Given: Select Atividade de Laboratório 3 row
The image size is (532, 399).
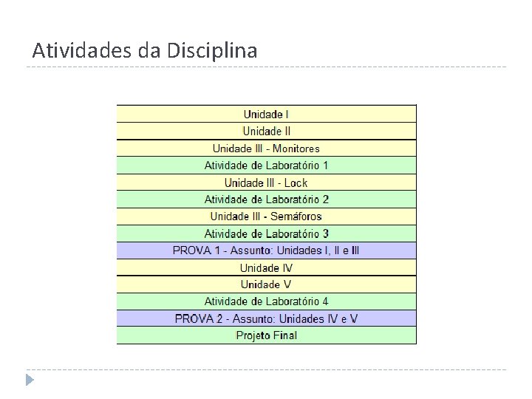Looking at the screenshot, I should [266, 233].
